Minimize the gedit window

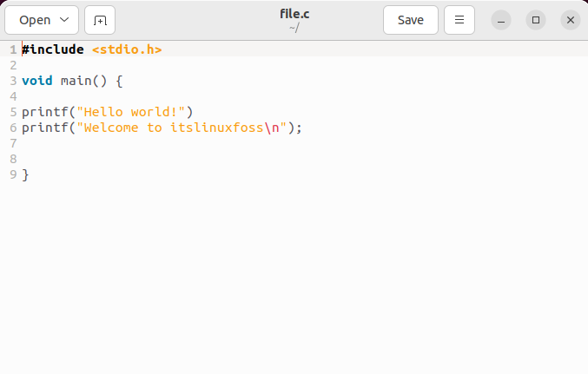pyautogui.click(x=501, y=20)
